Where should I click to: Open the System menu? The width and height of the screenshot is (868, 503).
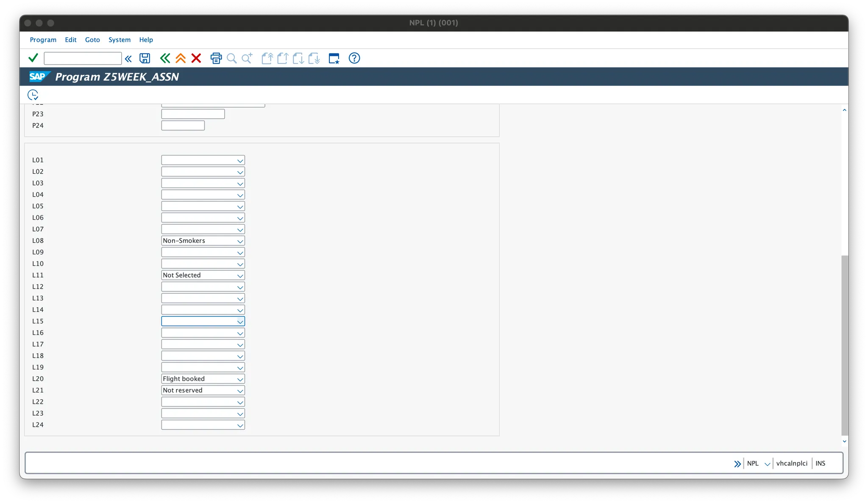[120, 40]
